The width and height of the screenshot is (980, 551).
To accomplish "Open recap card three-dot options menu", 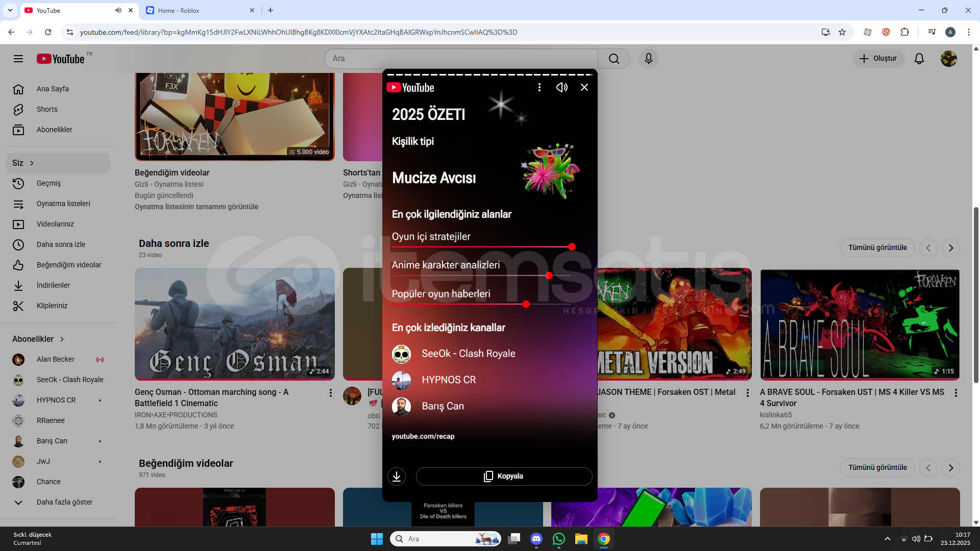I will coord(539,87).
